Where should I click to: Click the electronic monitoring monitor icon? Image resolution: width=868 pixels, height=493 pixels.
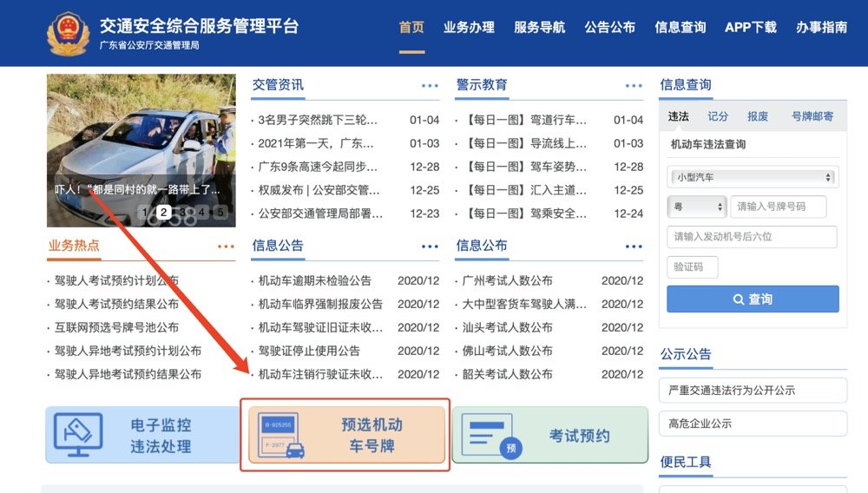[78, 435]
